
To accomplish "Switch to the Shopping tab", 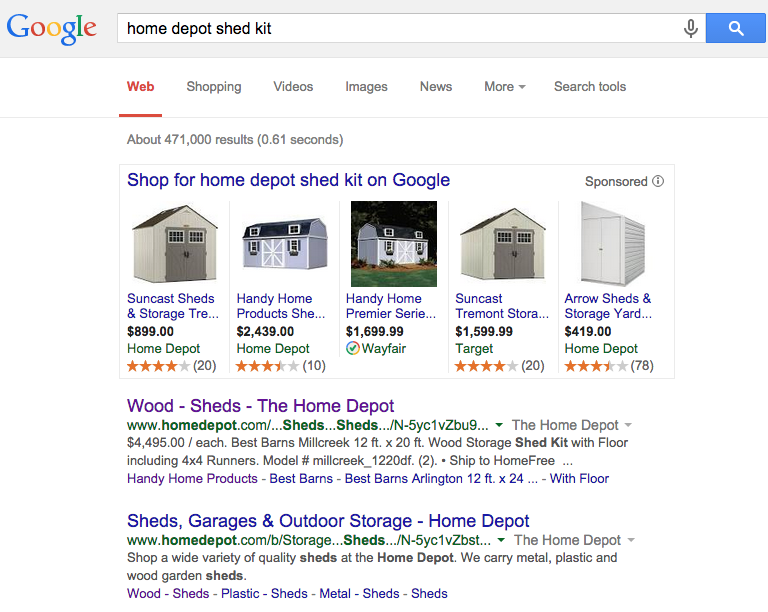I will [x=213, y=87].
